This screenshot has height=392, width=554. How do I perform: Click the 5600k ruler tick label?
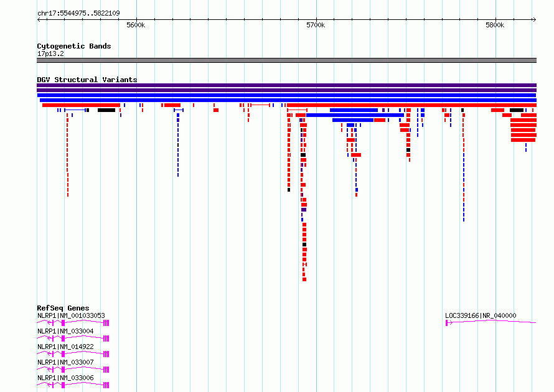click(x=136, y=25)
